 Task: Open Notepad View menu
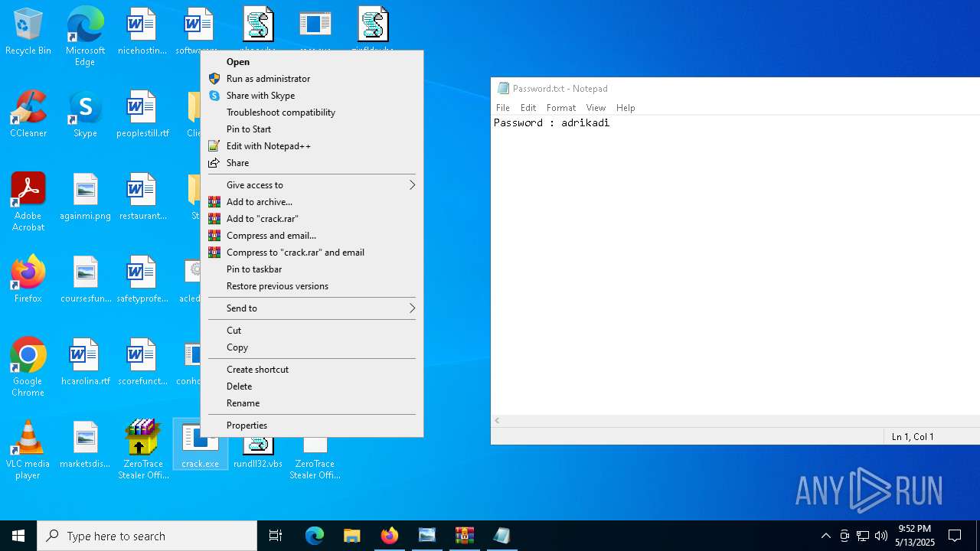coord(596,108)
